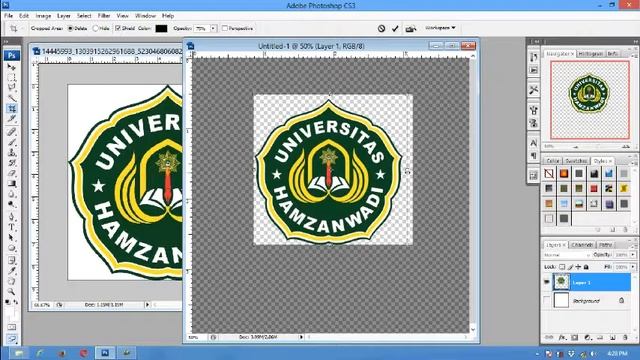Open the Character panel icon in the dock
This screenshot has width=640, height=360.
533,143
